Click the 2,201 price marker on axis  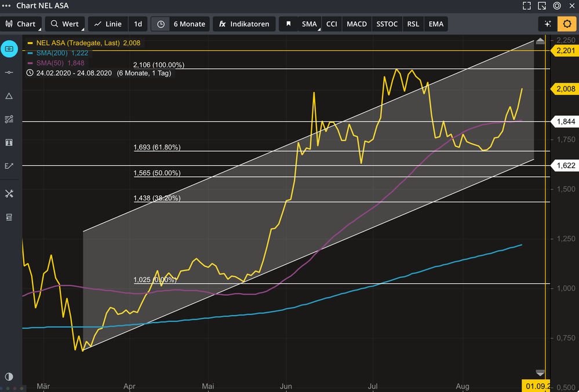point(565,51)
